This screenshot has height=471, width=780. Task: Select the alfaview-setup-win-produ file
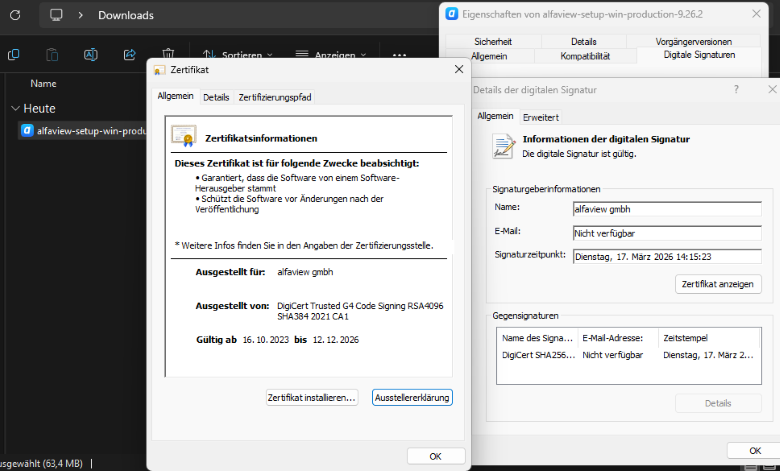click(84, 131)
